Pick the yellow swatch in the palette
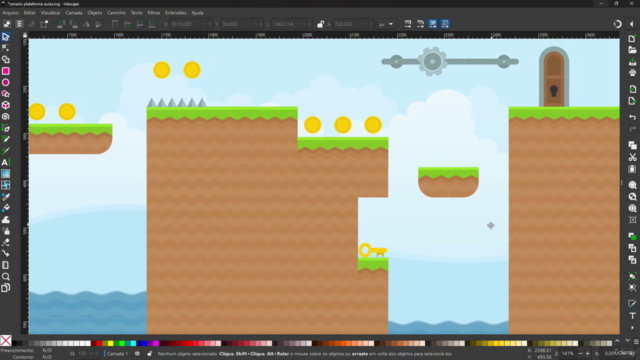640x360 pixels. [x=110, y=343]
